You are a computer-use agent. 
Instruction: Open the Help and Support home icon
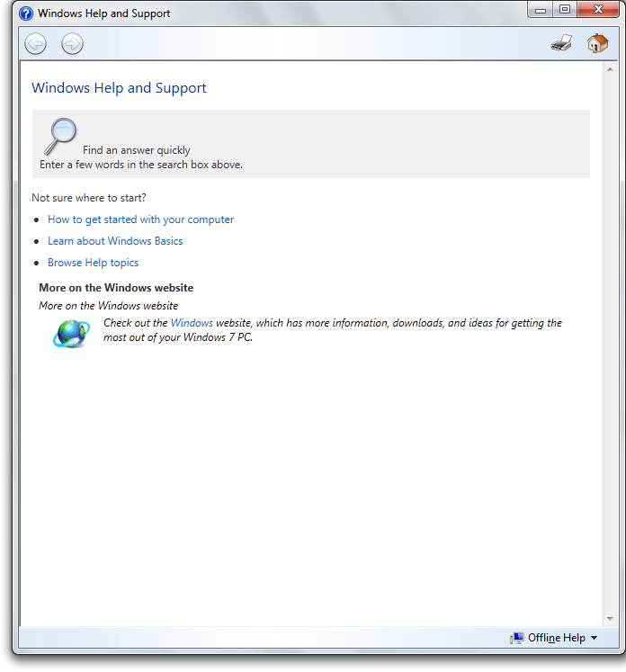(x=598, y=43)
